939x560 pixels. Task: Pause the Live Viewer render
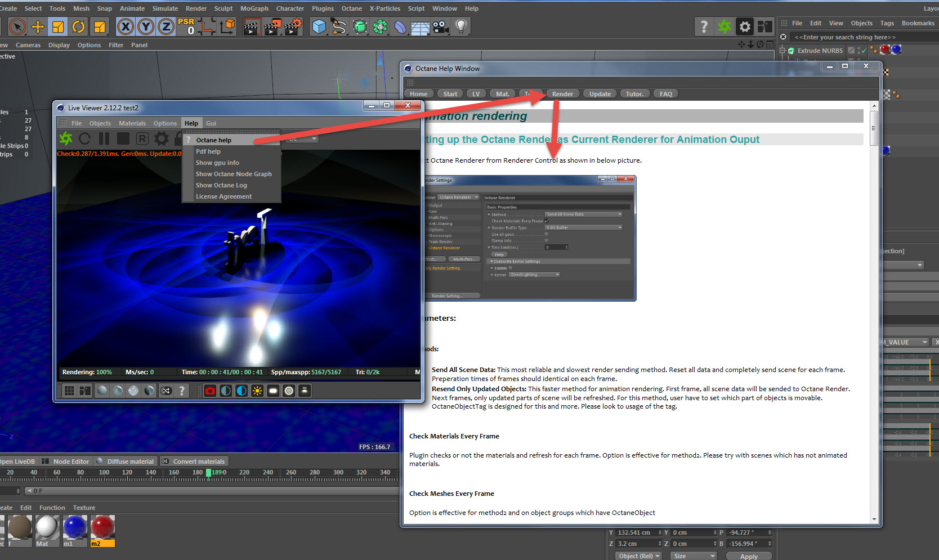click(x=104, y=138)
